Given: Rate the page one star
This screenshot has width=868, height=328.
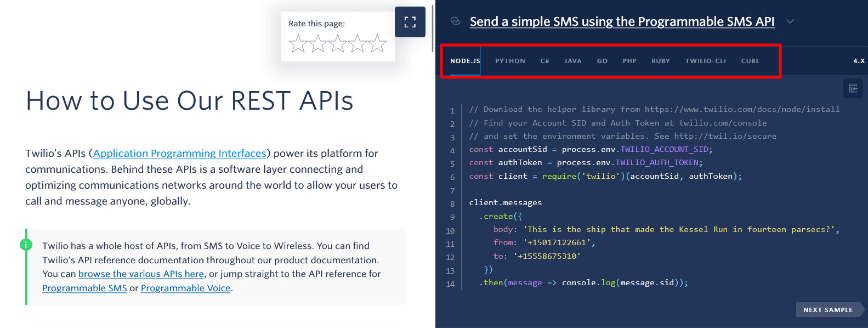Looking at the screenshot, I should tap(298, 44).
